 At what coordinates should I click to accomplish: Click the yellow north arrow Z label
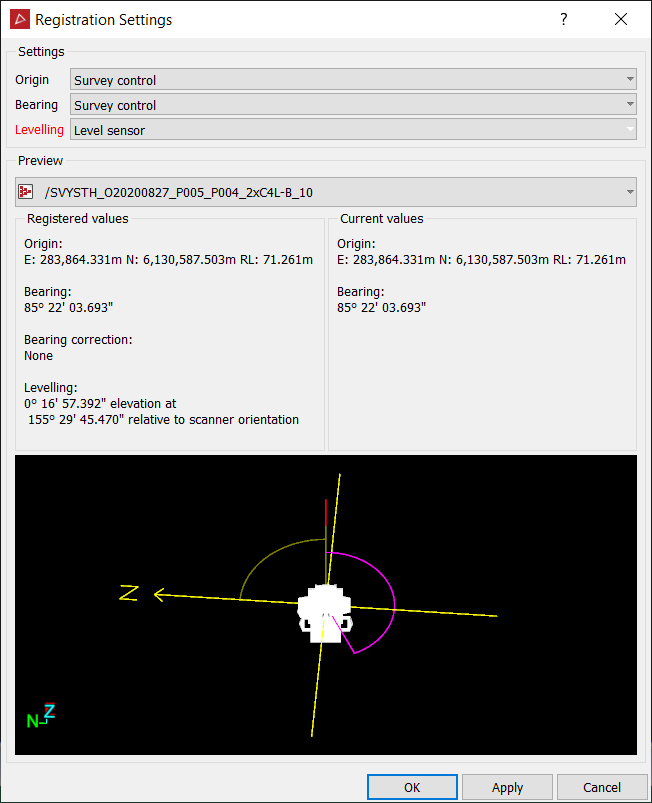(x=129, y=593)
